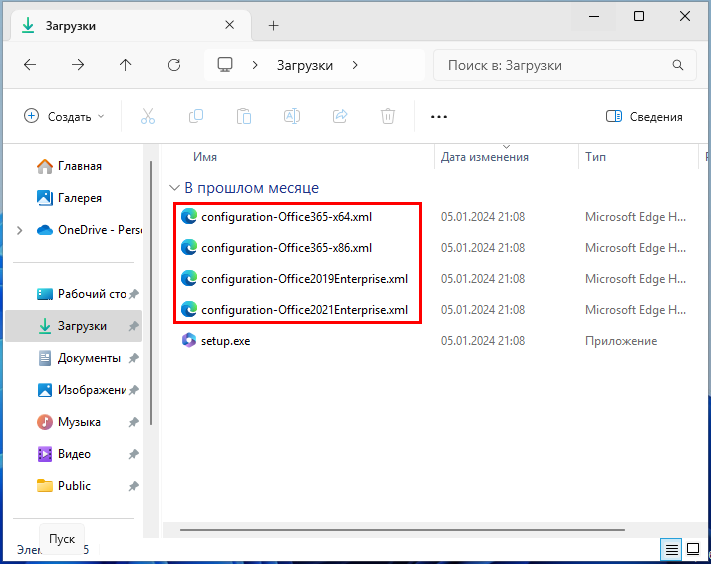The image size is (711, 564).
Task: Select file name setup.exe
Action: pyautogui.click(x=225, y=341)
